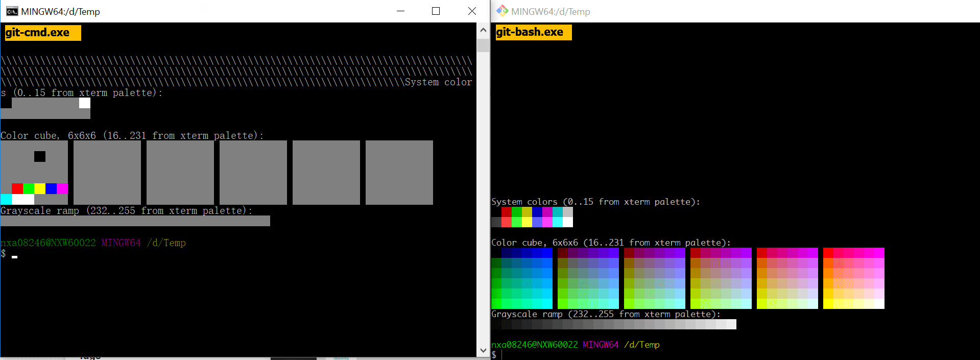Click dark red system color in git-bash

click(507, 212)
